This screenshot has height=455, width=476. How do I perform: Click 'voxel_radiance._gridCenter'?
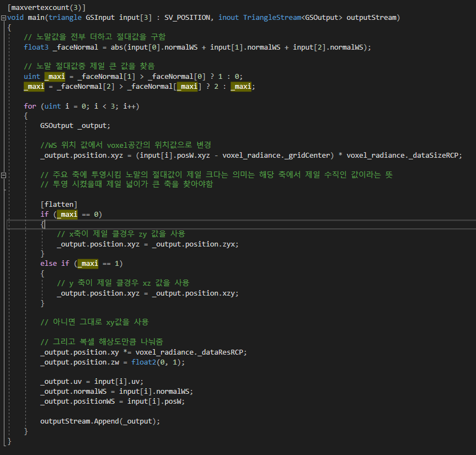coord(276,156)
